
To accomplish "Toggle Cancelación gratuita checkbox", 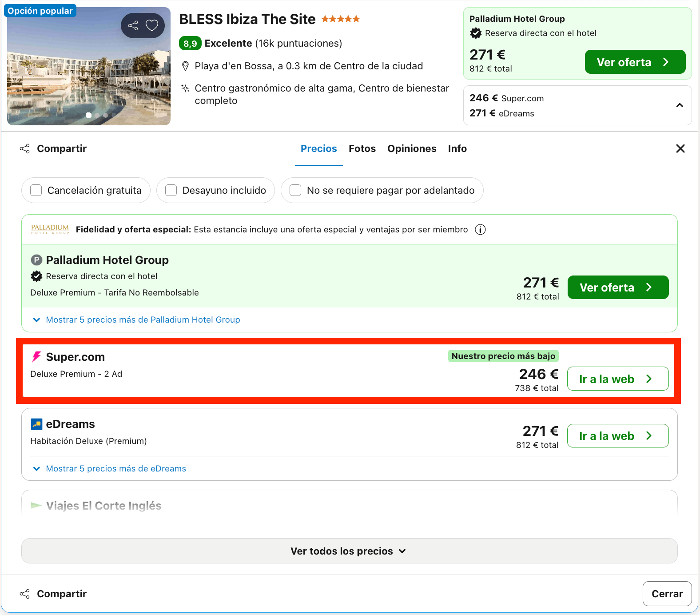I will click(x=36, y=190).
